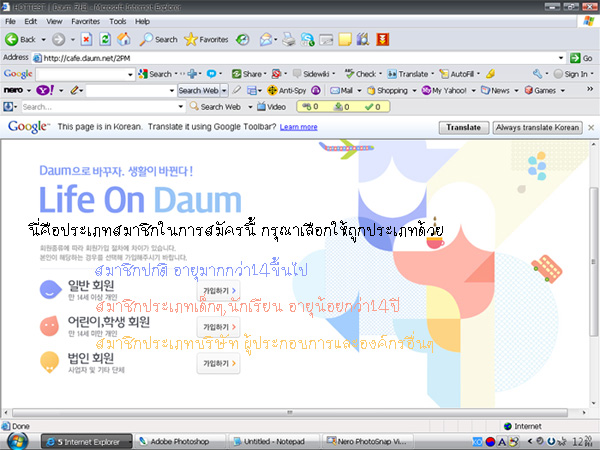Click the Yahoo! logo icon
Viewport: 600px width, 450px height.
click(x=45, y=90)
